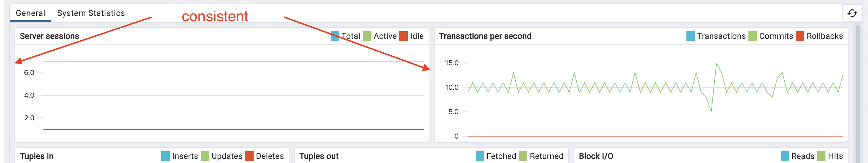Click the Fetched legend in Tuples out
This screenshot has height=163, width=868.
click(496, 156)
